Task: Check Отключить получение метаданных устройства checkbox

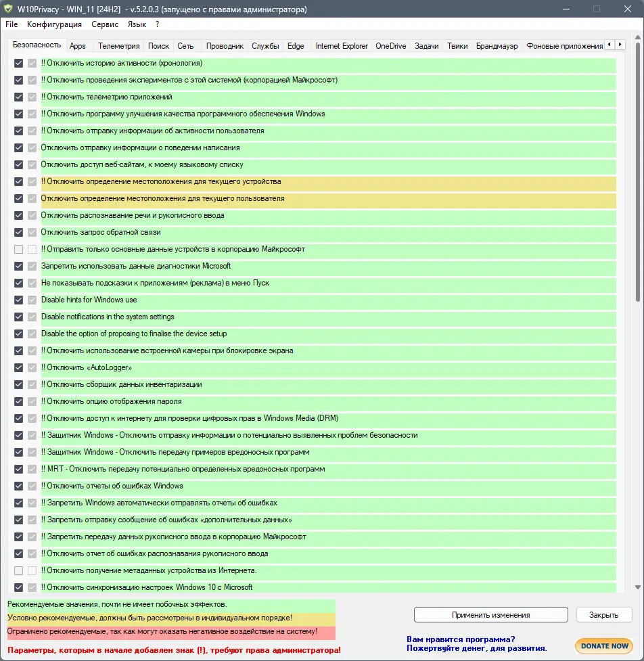Action: pos(18,570)
